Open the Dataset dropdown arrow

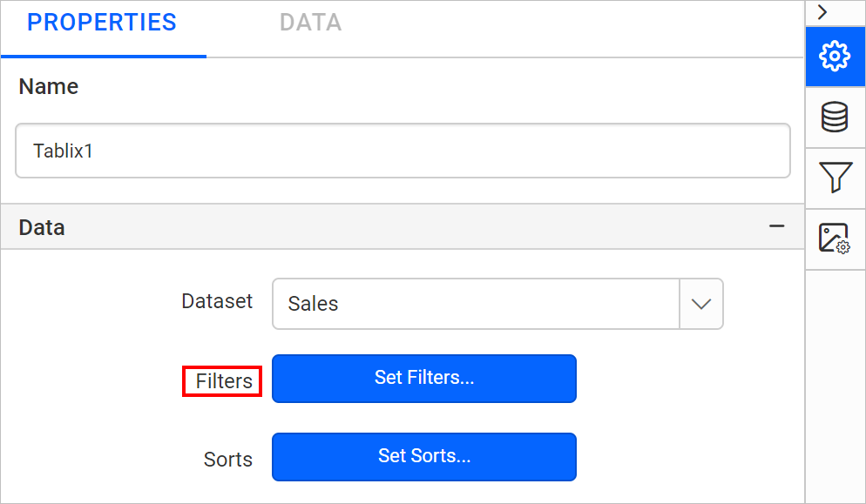700,304
